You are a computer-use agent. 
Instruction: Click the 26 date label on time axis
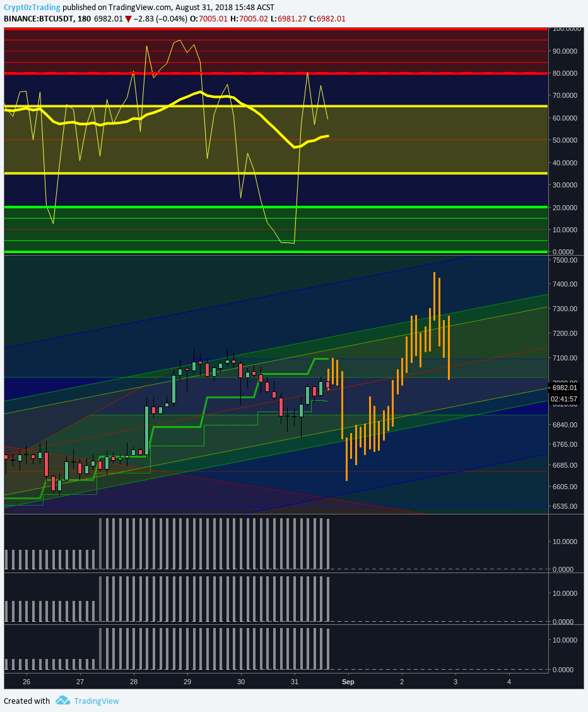(26, 682)
